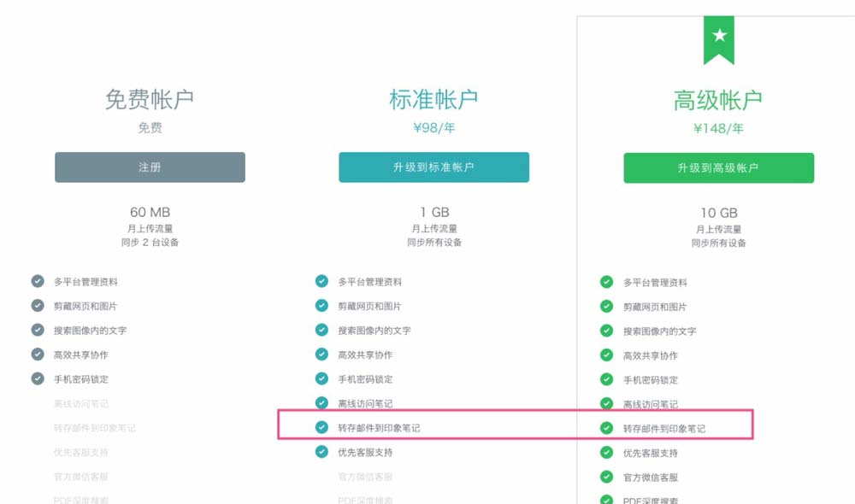Select the 标准帐户 plan heading

point(434,98)
